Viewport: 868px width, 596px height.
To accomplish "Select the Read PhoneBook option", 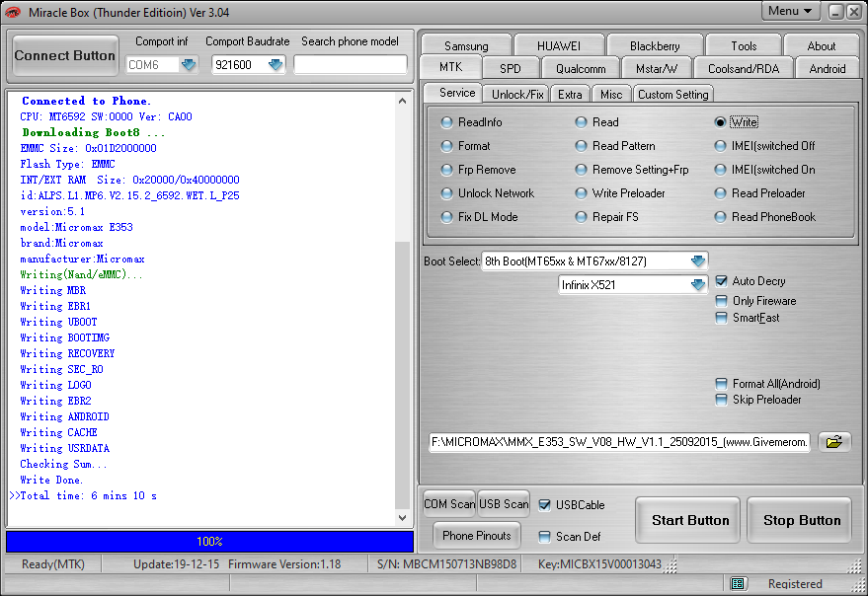I will (765, 217).
